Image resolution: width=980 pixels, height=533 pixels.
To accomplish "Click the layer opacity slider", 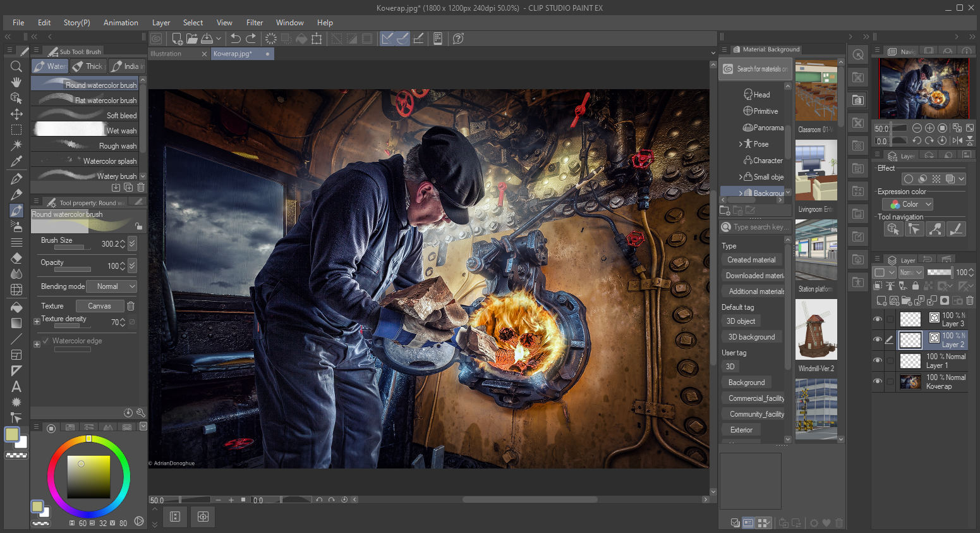I will 940,272.
